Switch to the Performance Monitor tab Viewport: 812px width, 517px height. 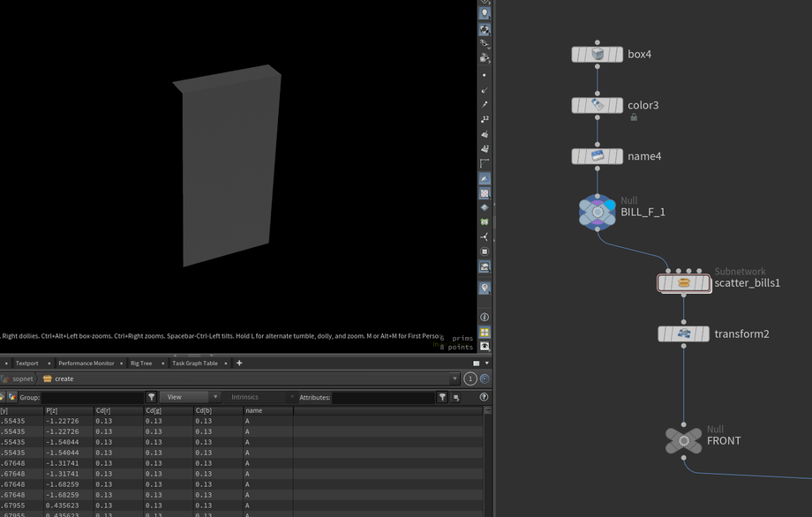86,363
